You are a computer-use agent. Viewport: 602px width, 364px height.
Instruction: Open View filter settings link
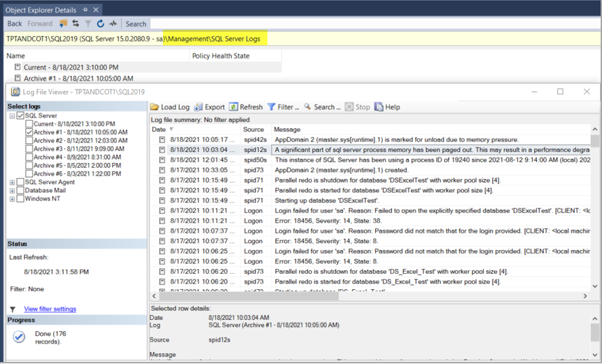[50, 309]
